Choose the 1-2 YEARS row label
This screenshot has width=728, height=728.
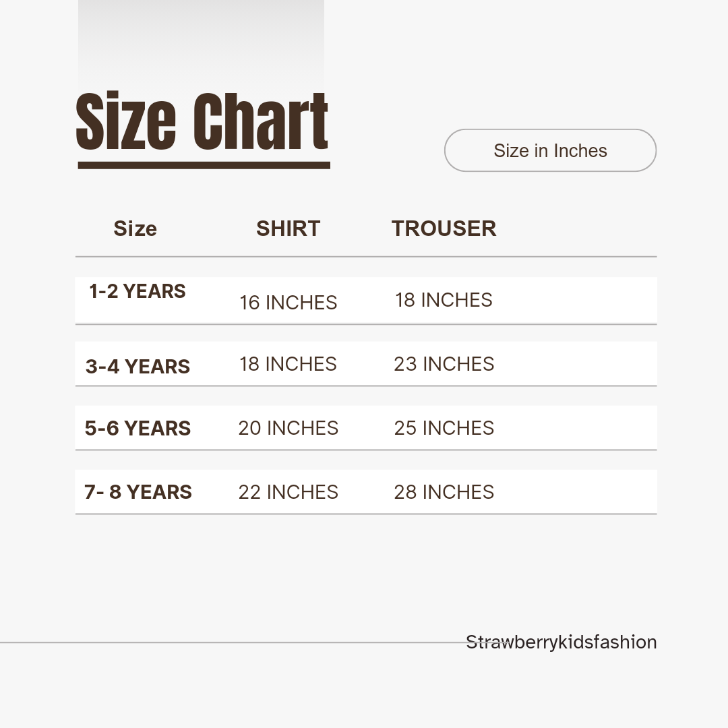click(138, 291)
